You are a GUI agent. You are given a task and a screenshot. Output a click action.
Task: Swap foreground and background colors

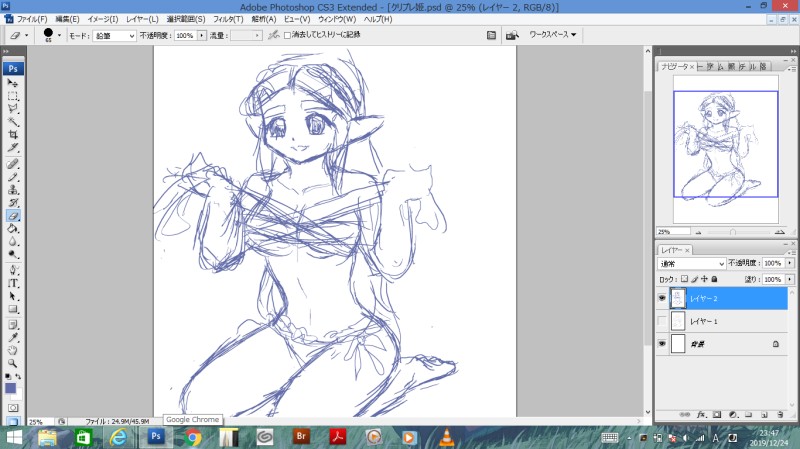click(x=18, y=377)
